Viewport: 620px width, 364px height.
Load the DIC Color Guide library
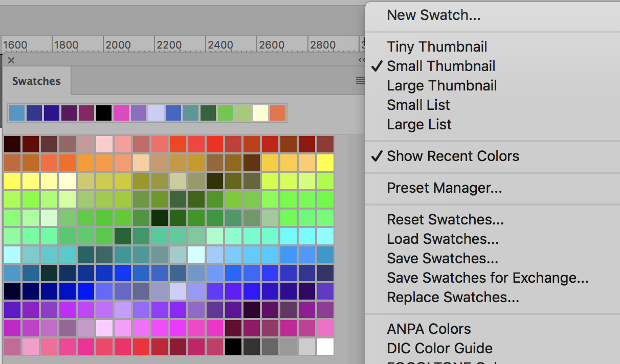[439, 348]
